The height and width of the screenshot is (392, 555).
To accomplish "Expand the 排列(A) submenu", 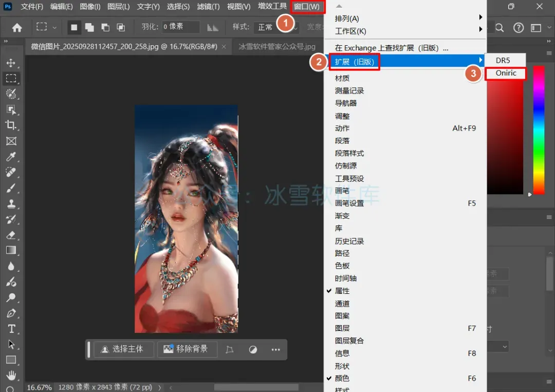I will click(x=405, y=18).
